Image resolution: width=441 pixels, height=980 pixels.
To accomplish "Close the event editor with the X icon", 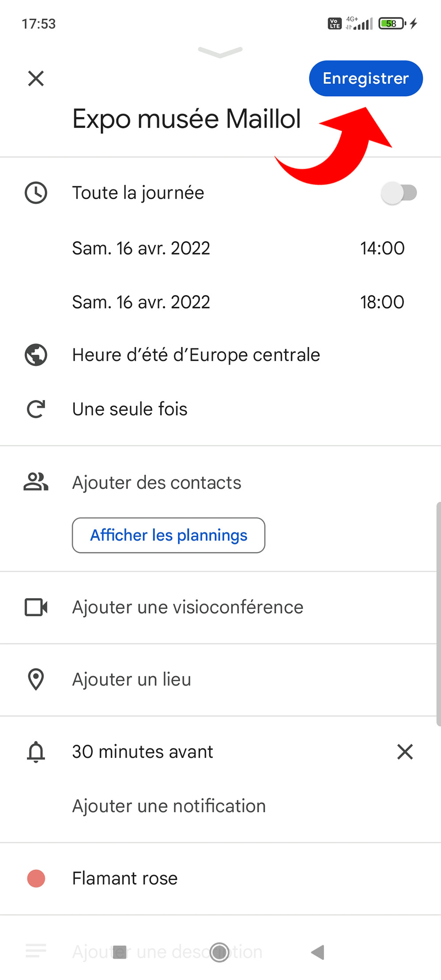I will [x=36, y=79].
